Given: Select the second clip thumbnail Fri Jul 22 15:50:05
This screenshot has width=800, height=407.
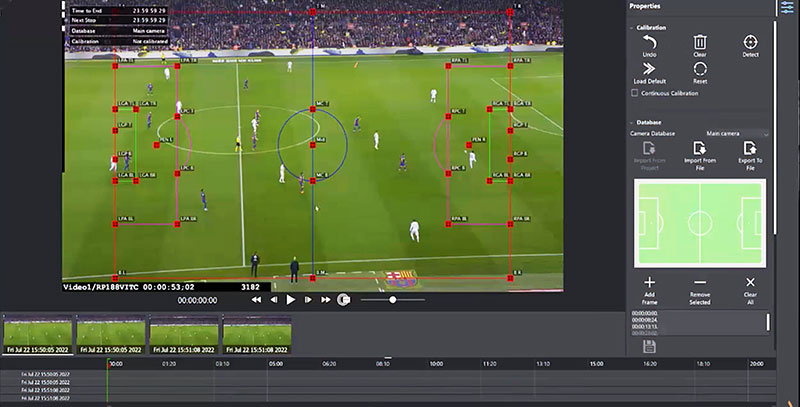Looking at the screenshot, I should click(x=111, y=335).
